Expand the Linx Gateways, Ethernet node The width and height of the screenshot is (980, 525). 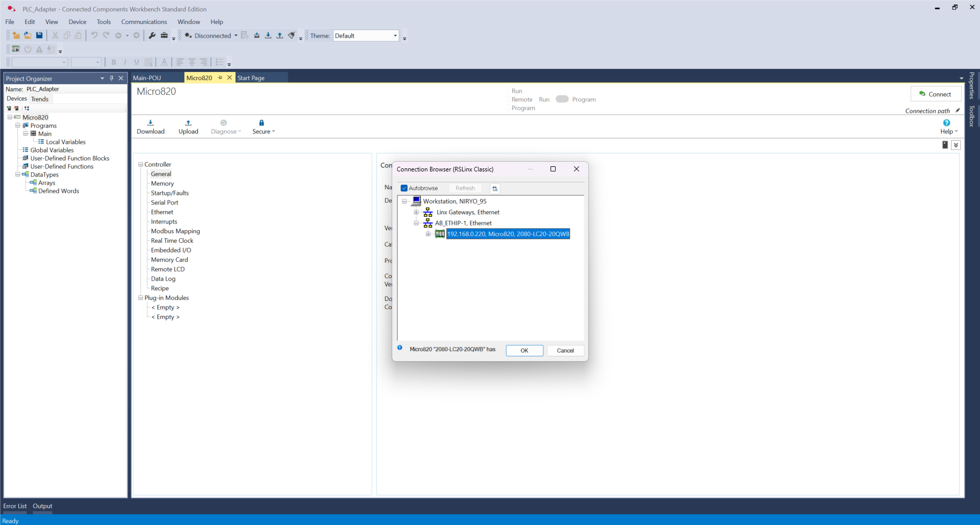[x=416, y=212]
